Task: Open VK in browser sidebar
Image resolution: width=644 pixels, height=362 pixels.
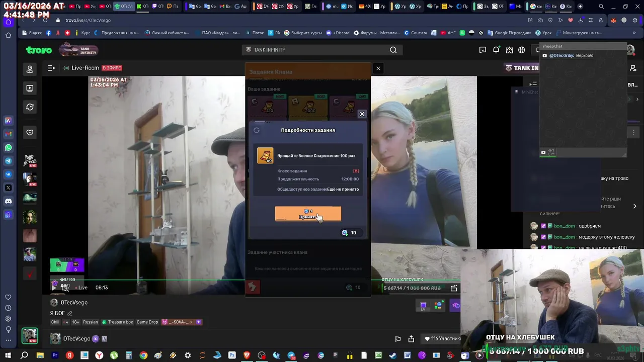Action: (8, 174)
